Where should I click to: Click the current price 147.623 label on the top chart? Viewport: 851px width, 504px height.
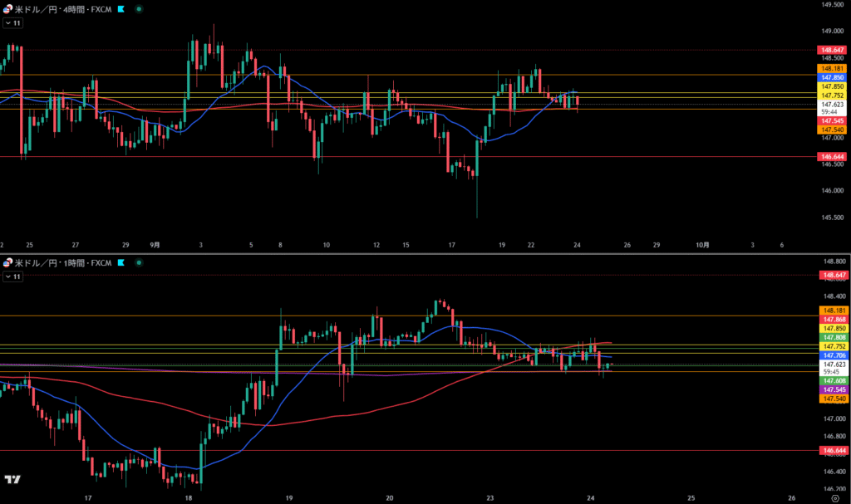tap(832, 105)
